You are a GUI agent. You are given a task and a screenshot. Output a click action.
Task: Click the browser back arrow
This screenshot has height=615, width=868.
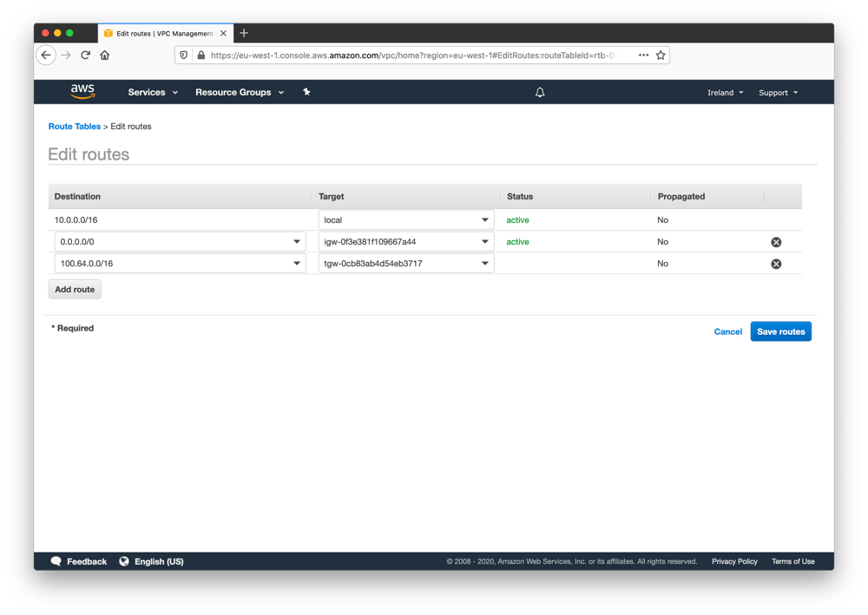46,56
